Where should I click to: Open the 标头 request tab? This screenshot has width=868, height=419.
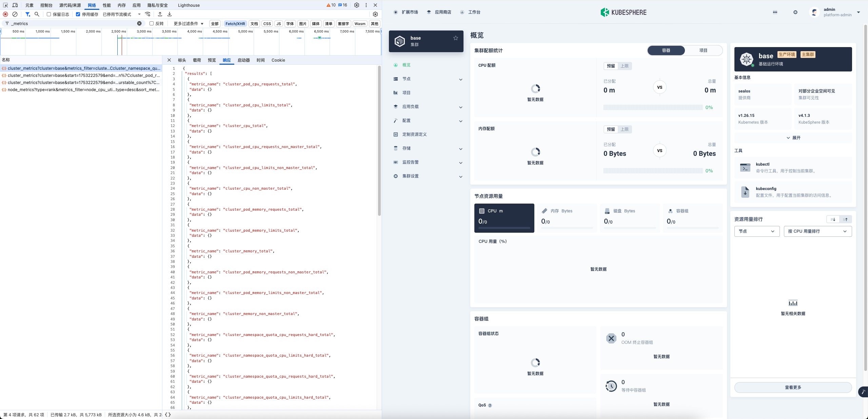point(182,60)
